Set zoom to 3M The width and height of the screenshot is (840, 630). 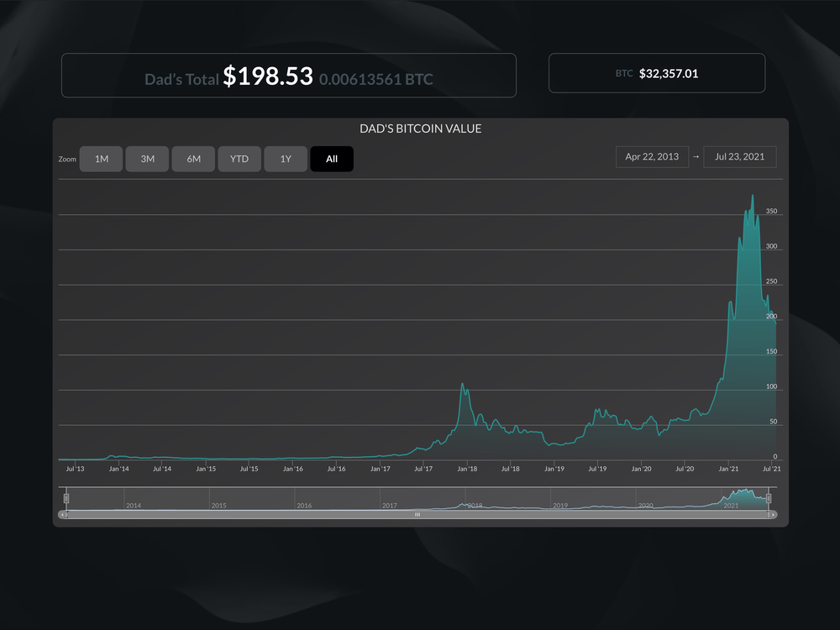[x=147, y=159]
